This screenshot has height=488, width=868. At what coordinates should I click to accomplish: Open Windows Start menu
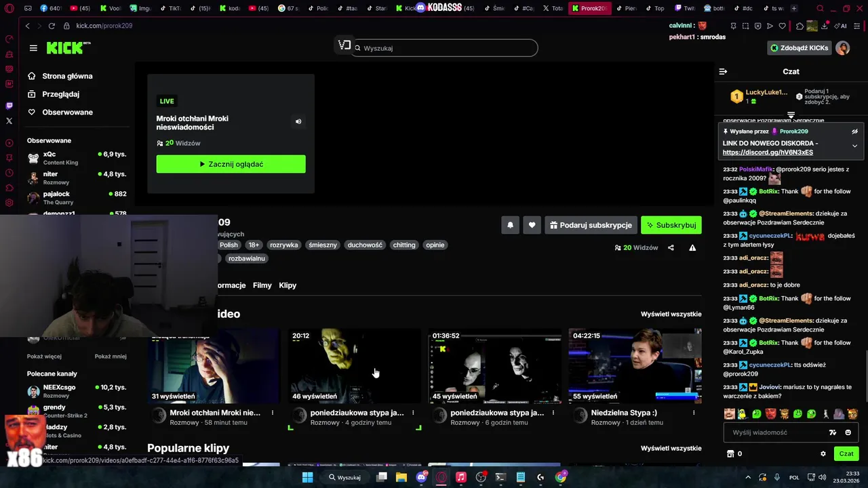click(x=307, y=477)
